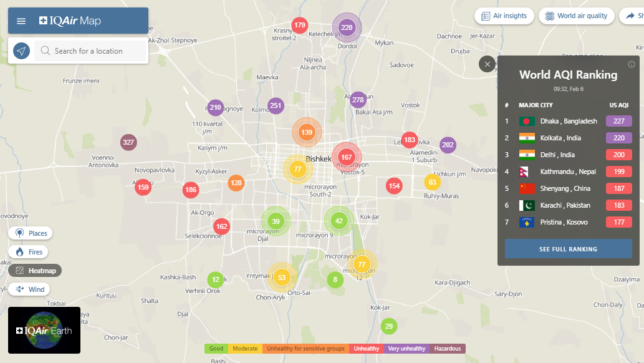
Task: Click the Unhealthy legend color swatch
Action: [x=367, y=349]
